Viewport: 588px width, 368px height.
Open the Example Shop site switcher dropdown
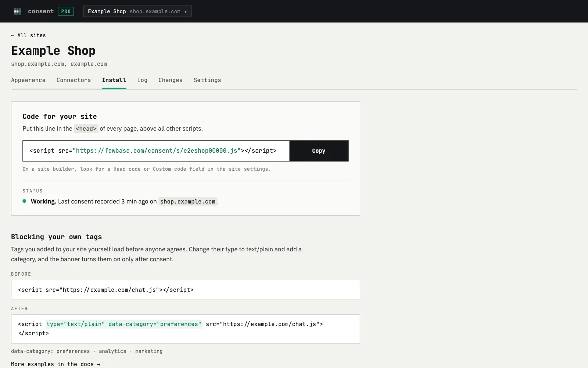pyautogui.click(x=137, y=11)
